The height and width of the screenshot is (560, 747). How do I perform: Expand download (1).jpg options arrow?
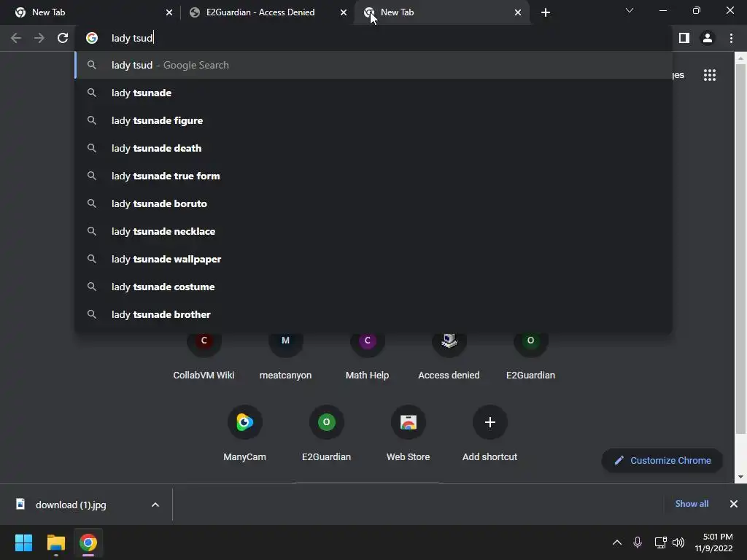click(x=155, y=505)
